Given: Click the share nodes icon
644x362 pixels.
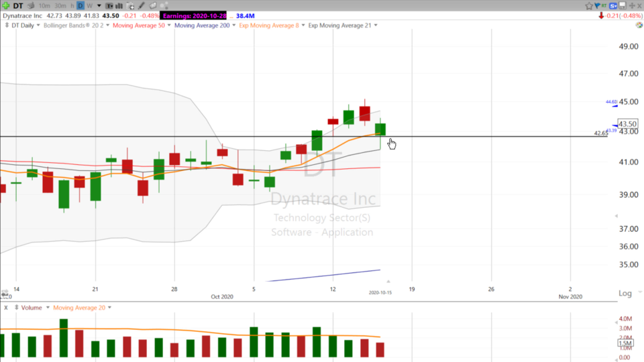Looking at the screenshot, I should click(164, 6).
